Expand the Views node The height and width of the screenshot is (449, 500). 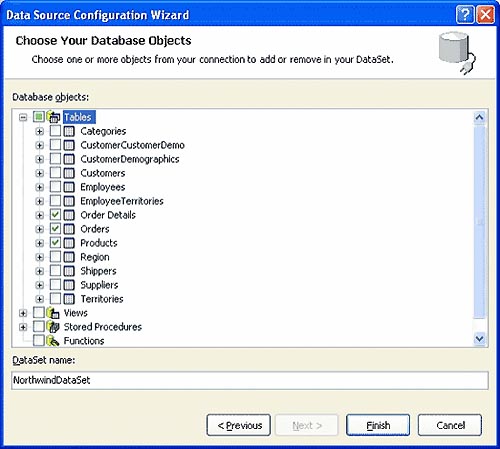[x=23, y=313]
